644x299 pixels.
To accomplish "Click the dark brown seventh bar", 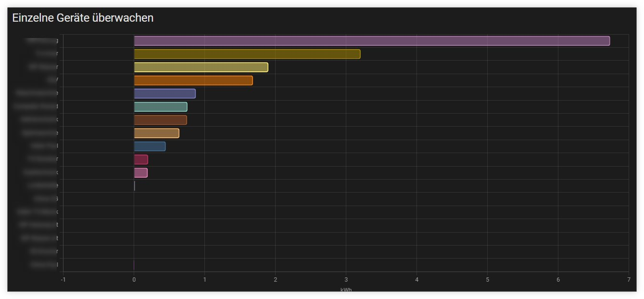I will [160, 120].
